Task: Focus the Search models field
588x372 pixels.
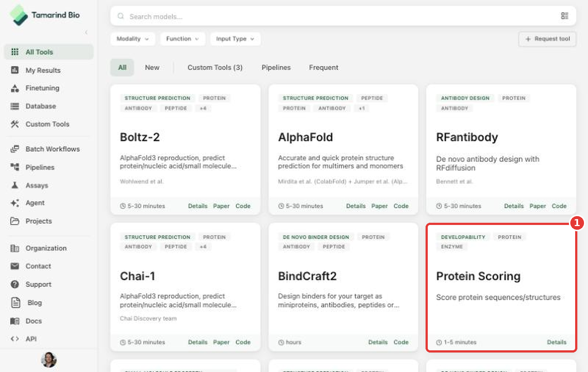Action: click(343, 16)
